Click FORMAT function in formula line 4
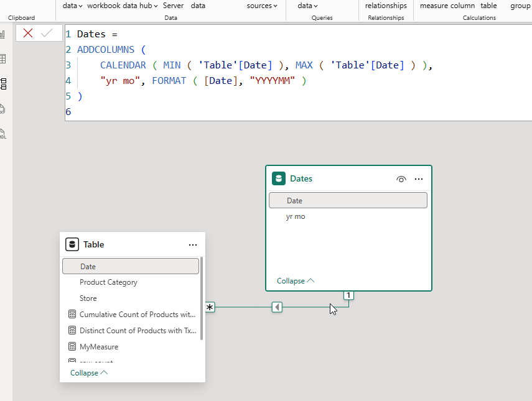The width and height of the screenshot is (532, 401). click(x=169, y=81)
